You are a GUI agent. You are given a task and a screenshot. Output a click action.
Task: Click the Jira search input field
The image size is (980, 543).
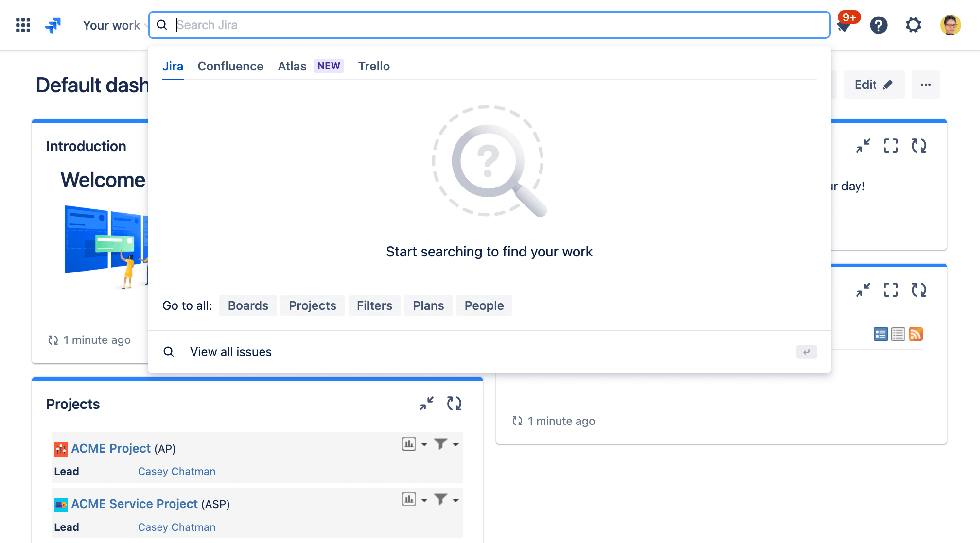[x=489, y=25]
